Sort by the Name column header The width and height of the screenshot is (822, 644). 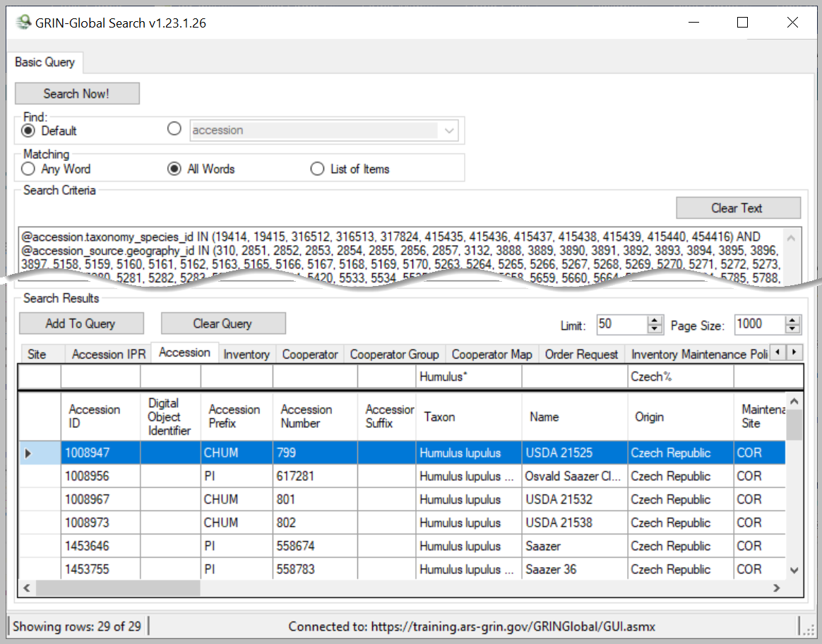coord(575,417)
